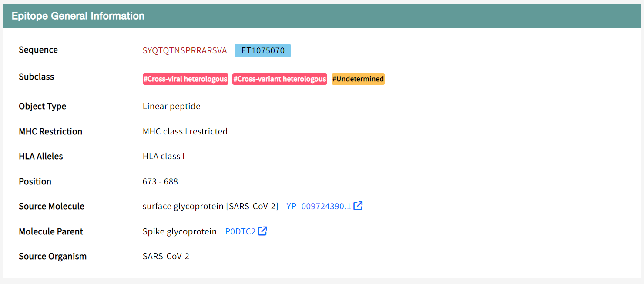Click the external link icon beside YP_009724390.1
644x284 pixels.
358,206
